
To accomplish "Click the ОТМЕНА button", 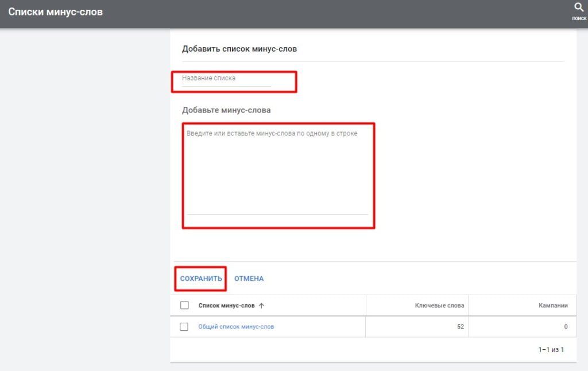I will pos(249,279).
